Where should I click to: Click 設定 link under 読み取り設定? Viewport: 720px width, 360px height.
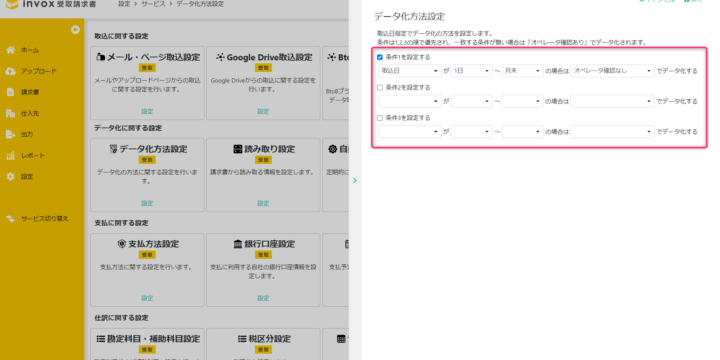(263, 203)
